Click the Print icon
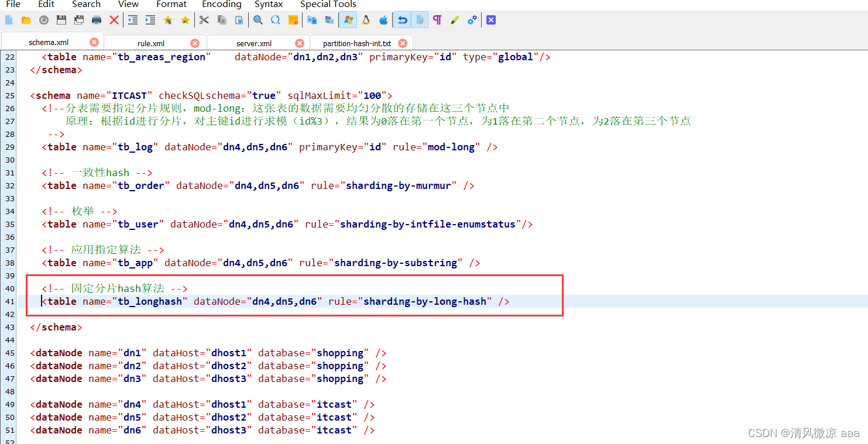This screenshot has width=868, height=444. tap(97, 20)
